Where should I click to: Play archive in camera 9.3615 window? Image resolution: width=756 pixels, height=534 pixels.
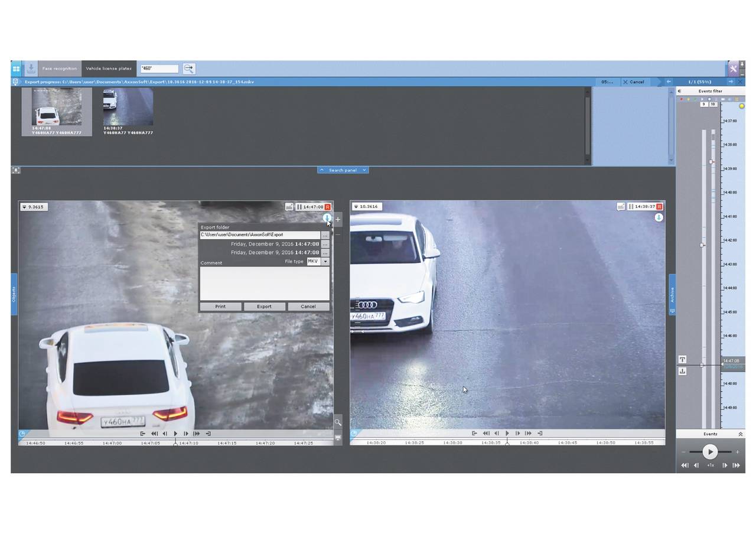coord(175,434)
